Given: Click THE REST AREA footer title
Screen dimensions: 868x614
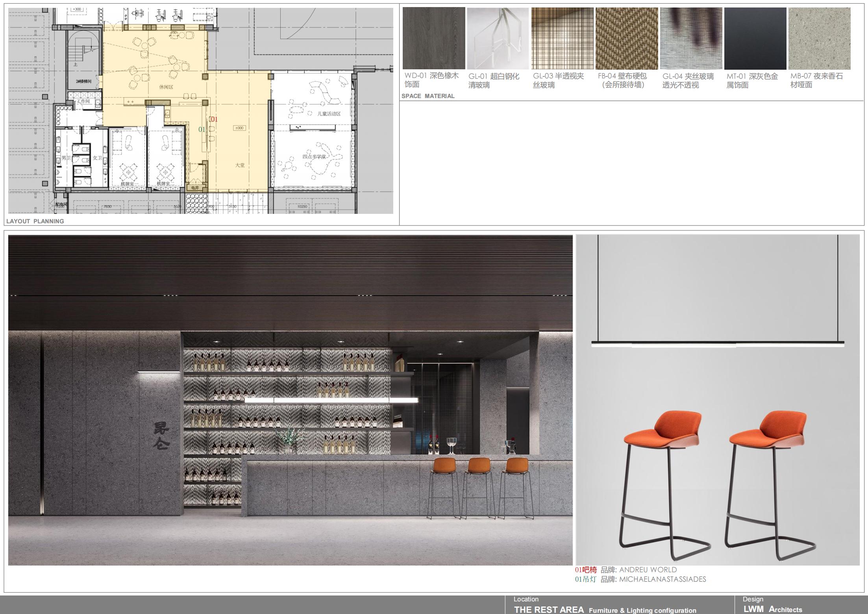Looking at the screenshot, I should (x=549, y=610).
